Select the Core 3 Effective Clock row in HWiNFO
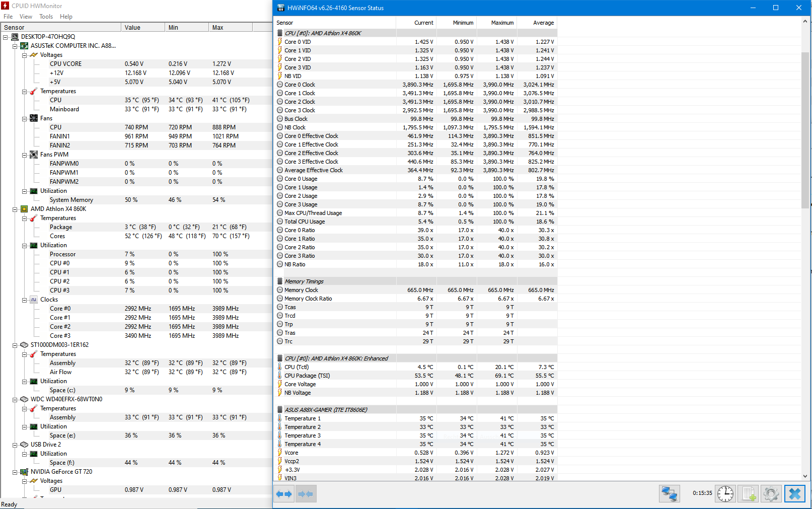The height and width of the screenshot is (509, 812). point(416,162)
